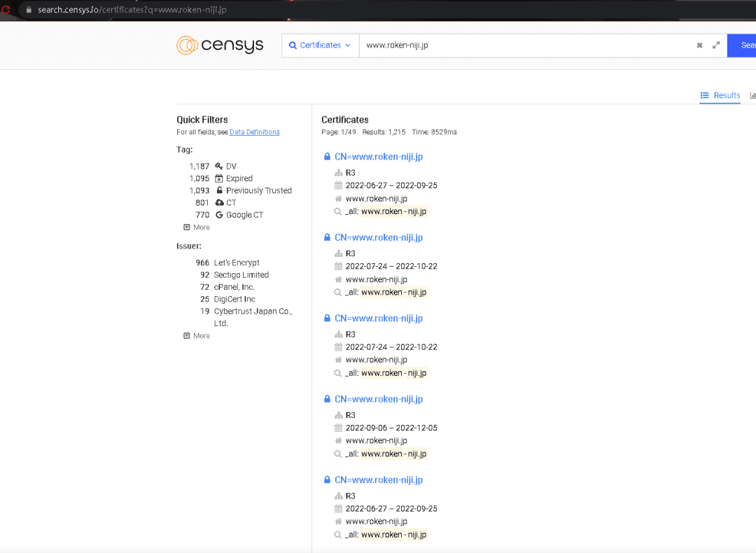
Task: Filter by the CT tag
Action: click(x=231, y=202)
